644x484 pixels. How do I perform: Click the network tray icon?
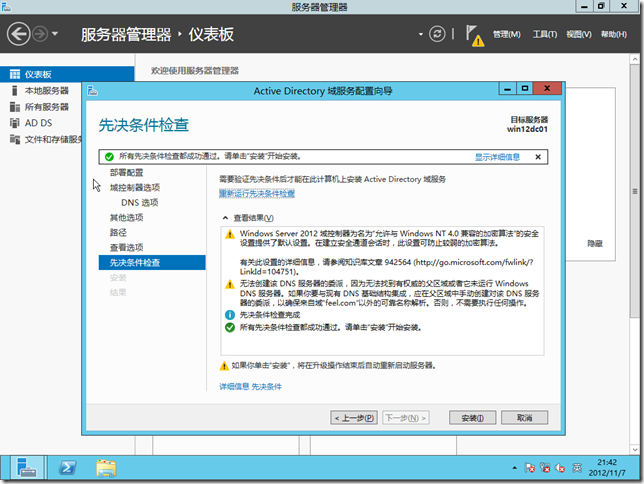click(x=545, y=468)
